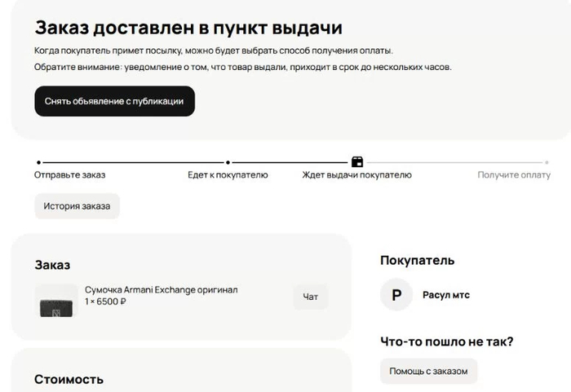The image size is (571, 392).
Task: Click the first dot of the order timeline
Action: point(38,163)
